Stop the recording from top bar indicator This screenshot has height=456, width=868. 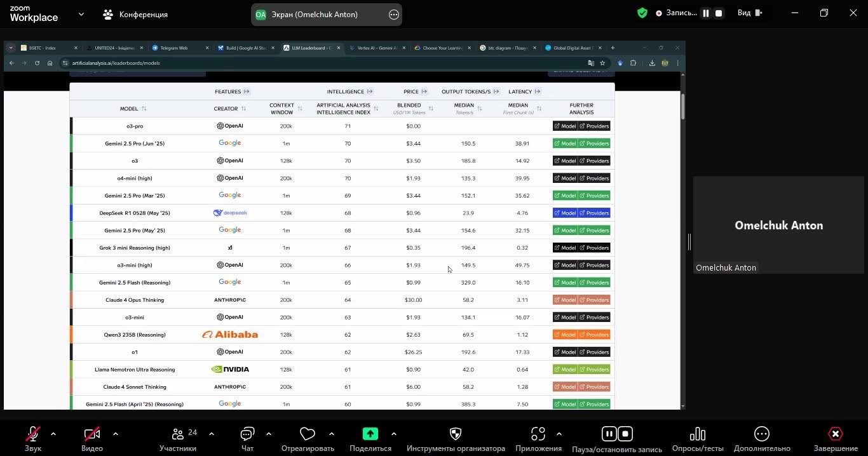[719, 13]
